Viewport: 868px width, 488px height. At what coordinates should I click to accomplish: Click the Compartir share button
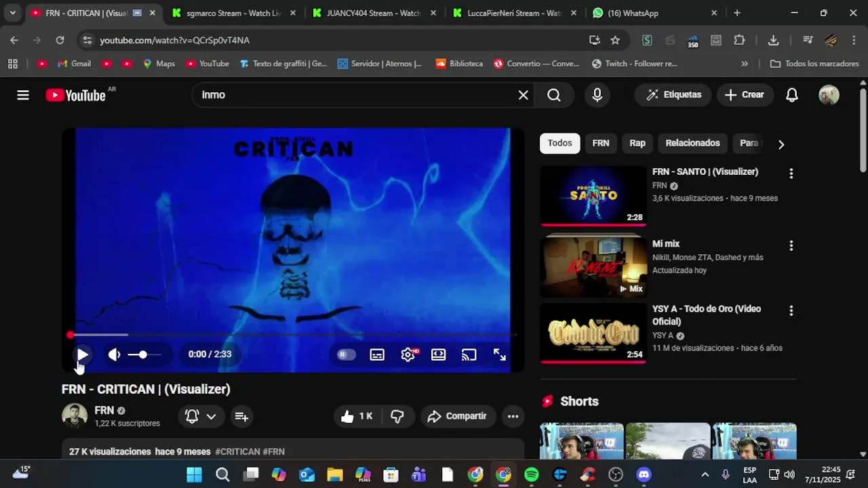[x=458, y=416]
